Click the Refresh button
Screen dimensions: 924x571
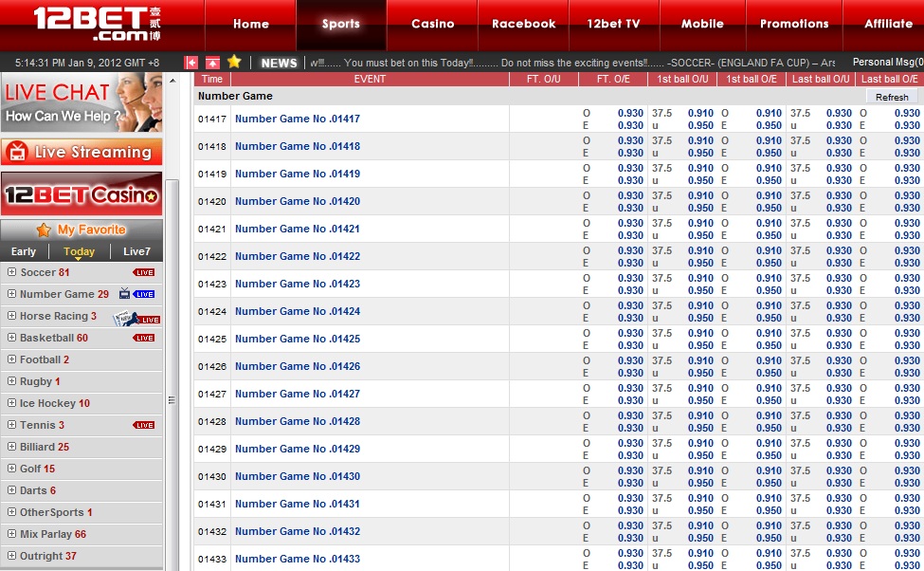[892, 97]
